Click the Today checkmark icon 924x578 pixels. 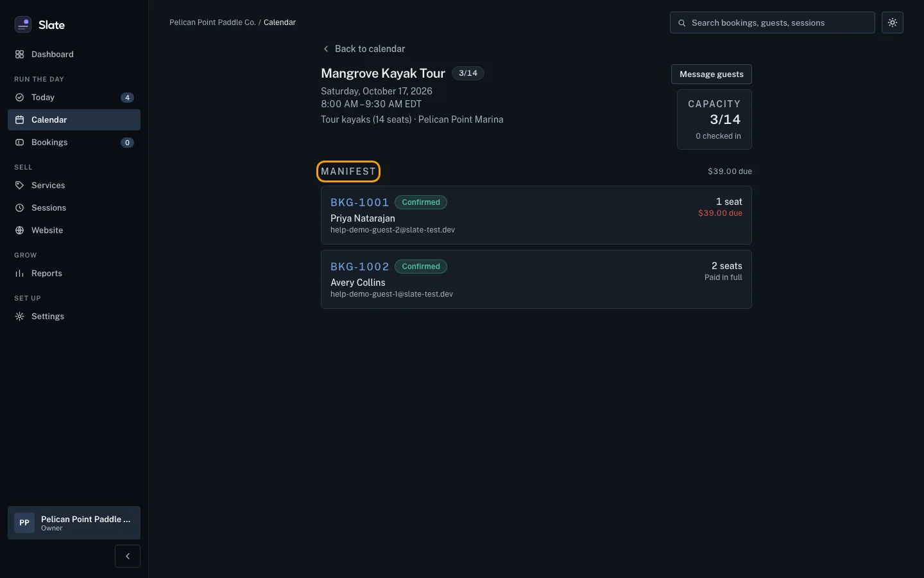[x=19, y=98]
